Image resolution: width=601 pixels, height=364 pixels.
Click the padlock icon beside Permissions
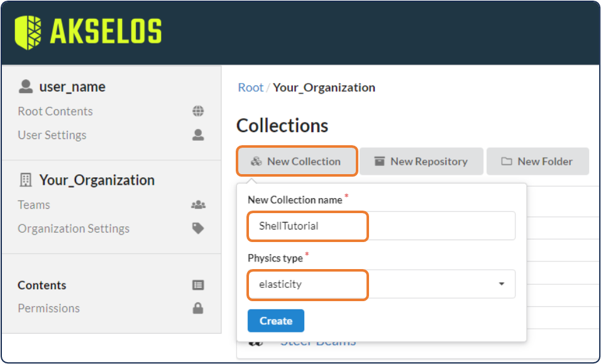pyautogui.click(x=198, y=308)
